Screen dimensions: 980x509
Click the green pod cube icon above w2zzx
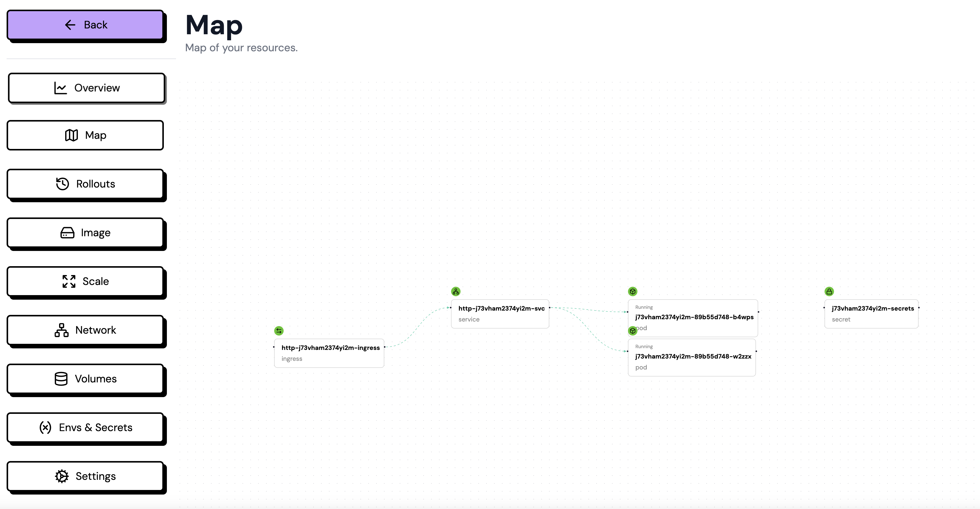[632, 330]
